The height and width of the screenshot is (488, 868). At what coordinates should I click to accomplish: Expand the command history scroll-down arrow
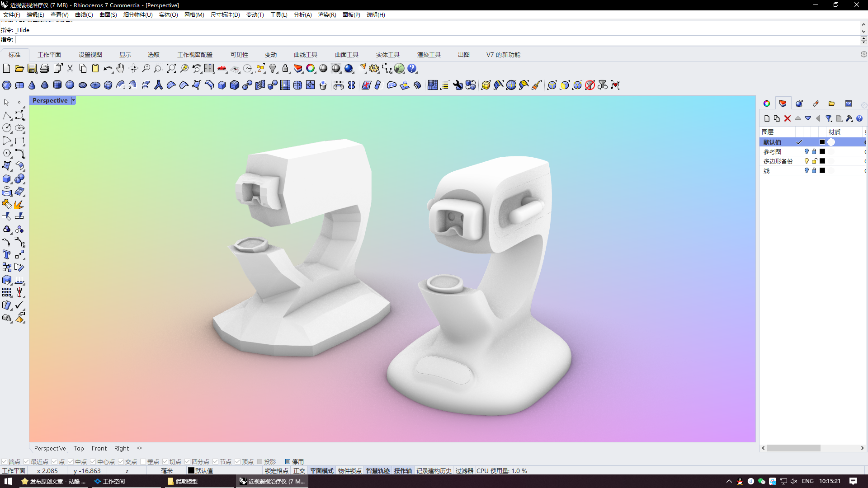coord(863,32)
